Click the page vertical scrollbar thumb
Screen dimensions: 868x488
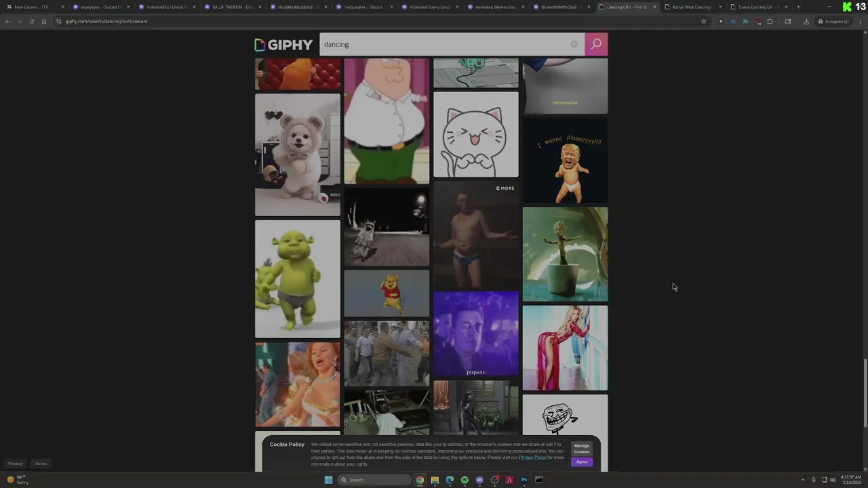tap(865, 393)
